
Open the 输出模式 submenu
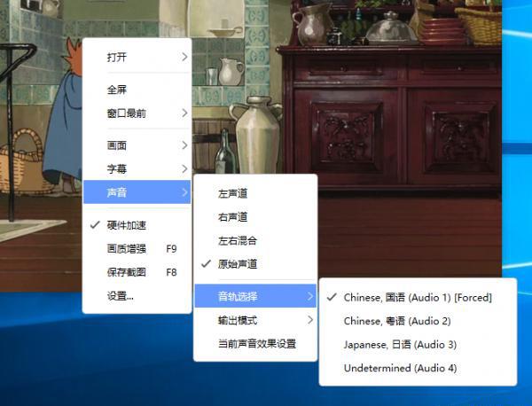tap(255, 320)
